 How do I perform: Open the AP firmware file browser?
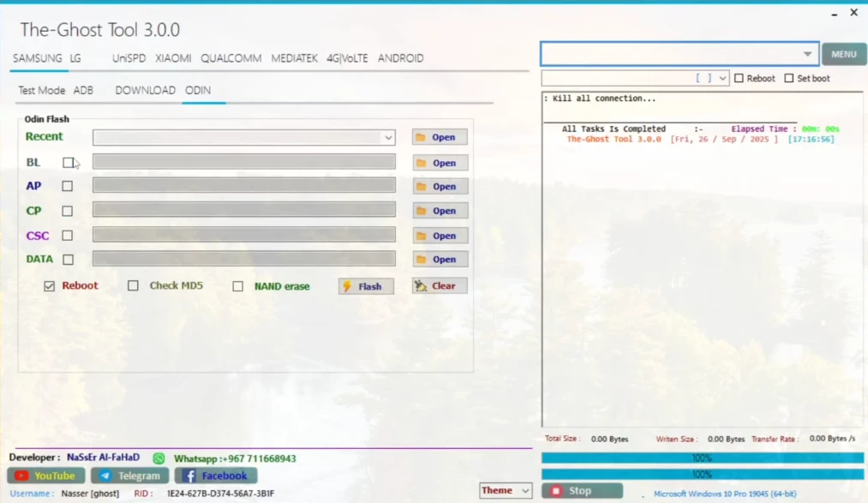pos(439,186)
